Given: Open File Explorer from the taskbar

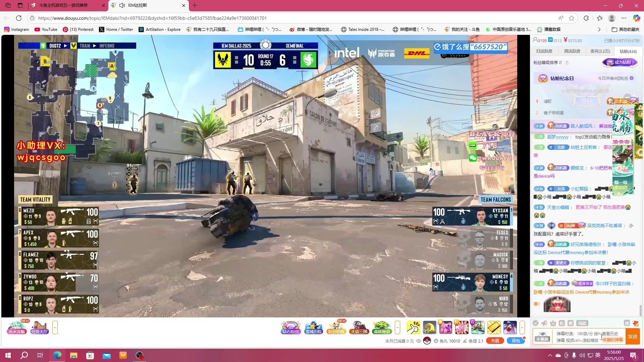Looking at the screenshot, I should click(x=74, y=355).
